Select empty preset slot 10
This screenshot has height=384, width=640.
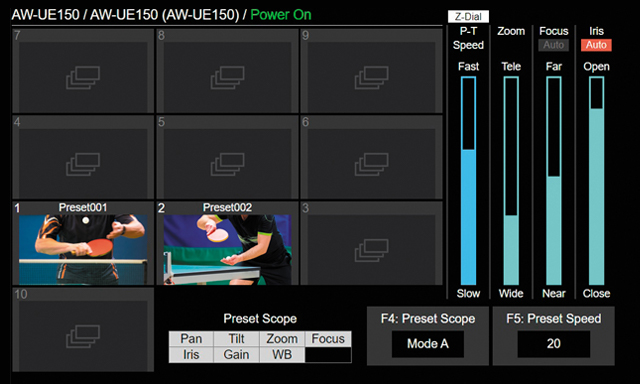(x=83, y=330)
